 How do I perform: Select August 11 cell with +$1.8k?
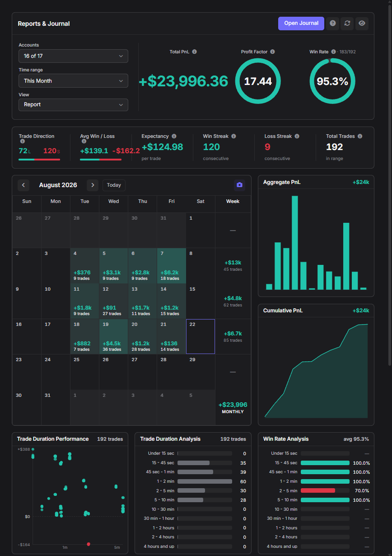point(84,301)
